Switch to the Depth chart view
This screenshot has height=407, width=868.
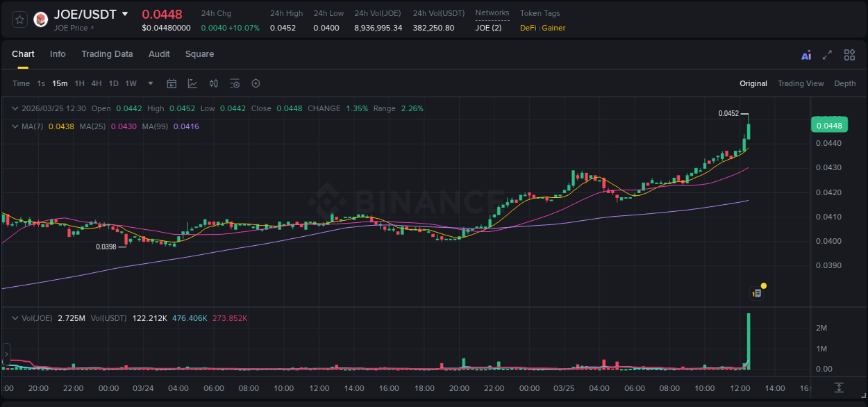(x=845, y=83)
